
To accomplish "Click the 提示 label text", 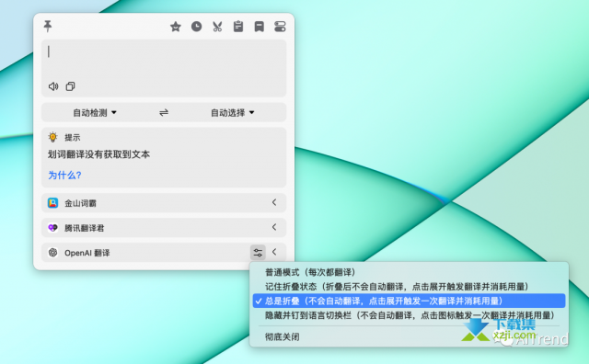I will point(72,137).
